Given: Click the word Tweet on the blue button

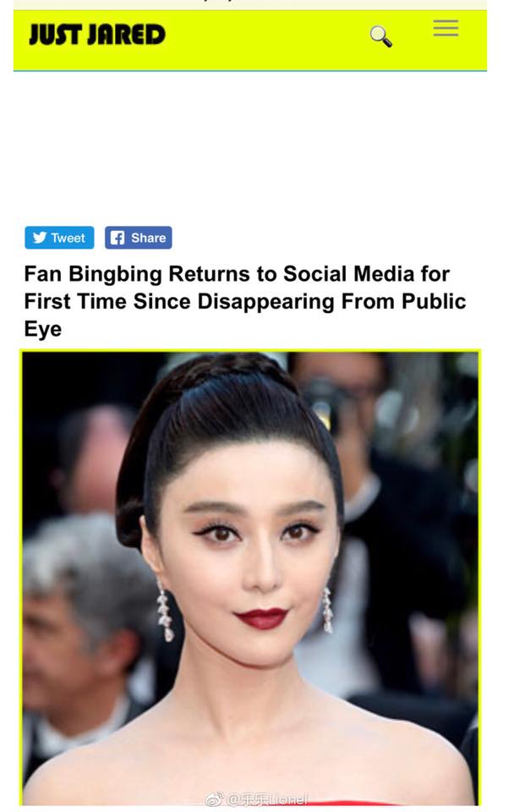Looking at the screenshot, I should pyautogui.click(x=68, y=238).
